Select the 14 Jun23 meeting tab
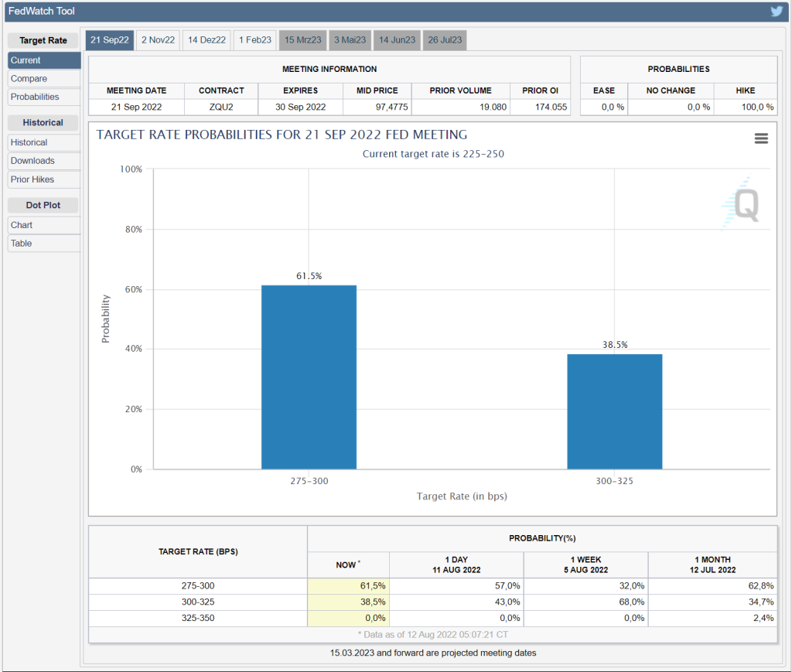792x672 pixels. point(397,40)
